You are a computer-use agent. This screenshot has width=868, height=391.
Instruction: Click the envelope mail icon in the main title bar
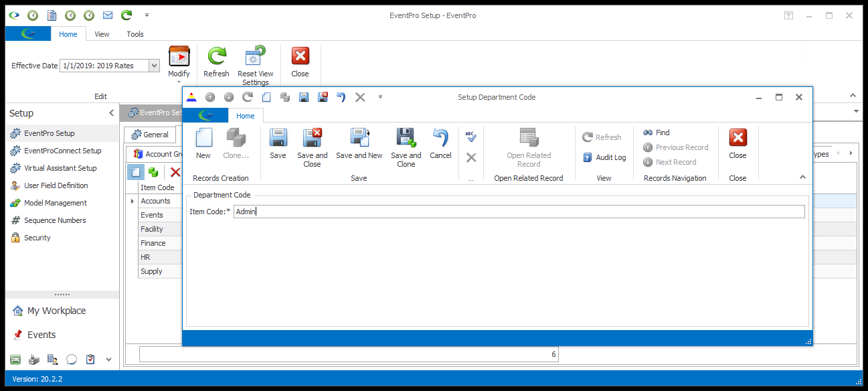(108, 15)
